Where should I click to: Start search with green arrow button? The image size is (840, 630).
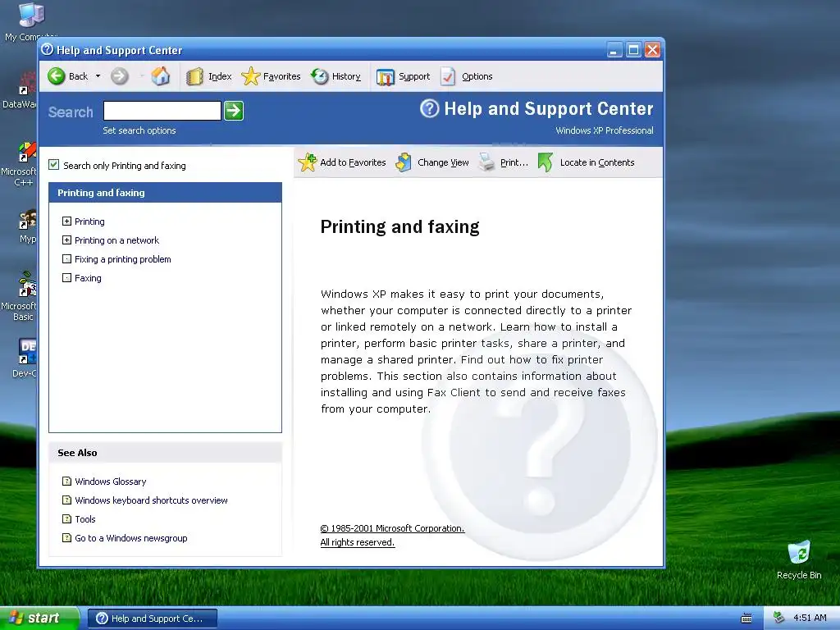[x=234, y=111]
